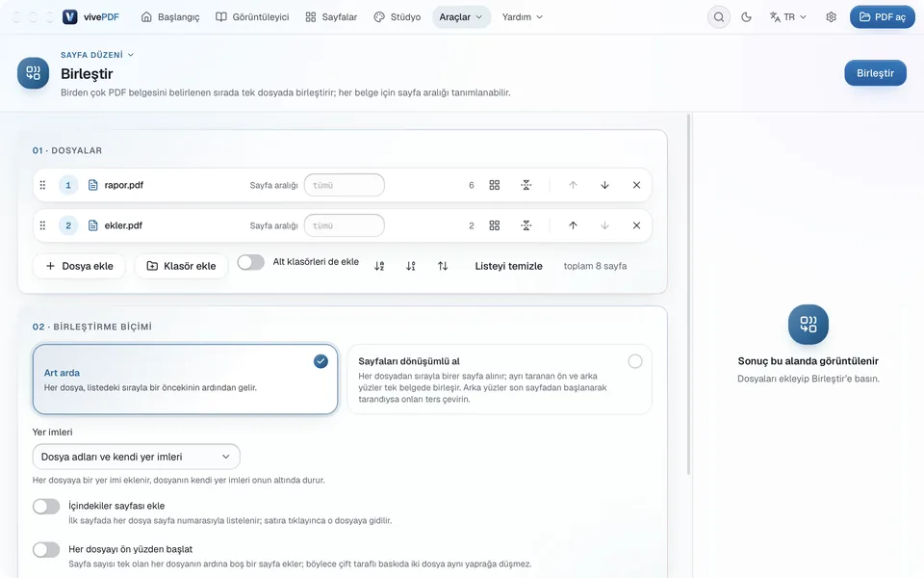Grab the drag handle of ekler.pdf
The image size is (924, 578).
[42, 225]
